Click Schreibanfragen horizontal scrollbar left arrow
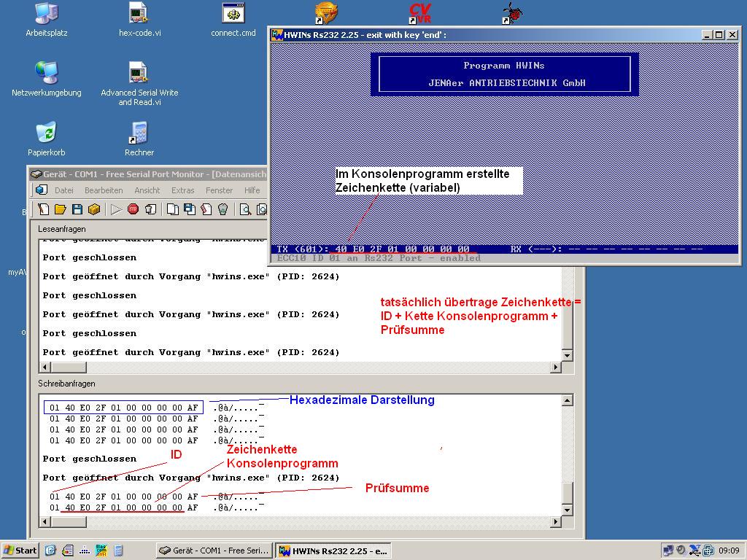 (45, 522)
